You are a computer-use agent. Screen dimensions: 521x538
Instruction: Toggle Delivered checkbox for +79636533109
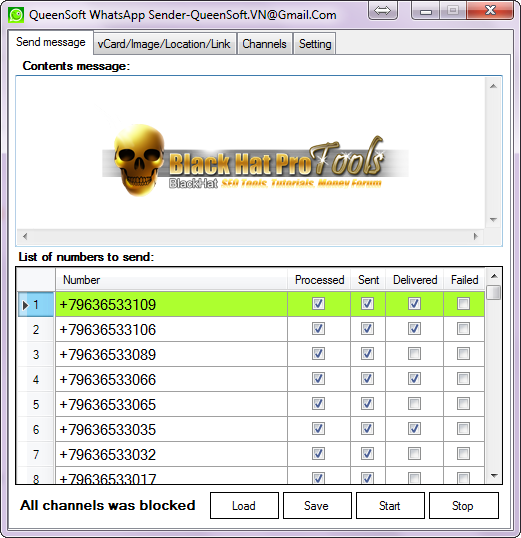click(x=414, y=303)
